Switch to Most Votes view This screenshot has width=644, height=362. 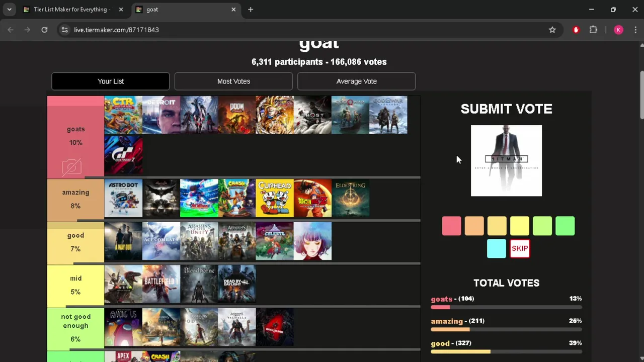[x=233, y=81]
